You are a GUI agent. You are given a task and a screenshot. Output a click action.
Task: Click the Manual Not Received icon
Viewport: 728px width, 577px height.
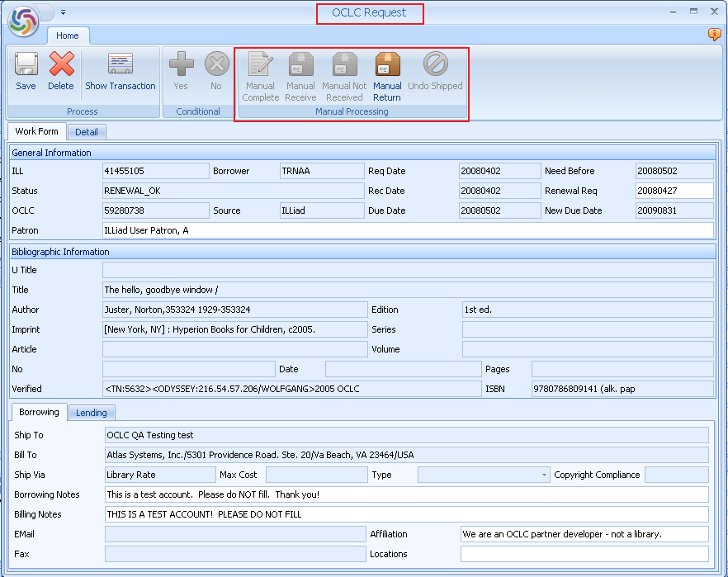coord(343,73)
